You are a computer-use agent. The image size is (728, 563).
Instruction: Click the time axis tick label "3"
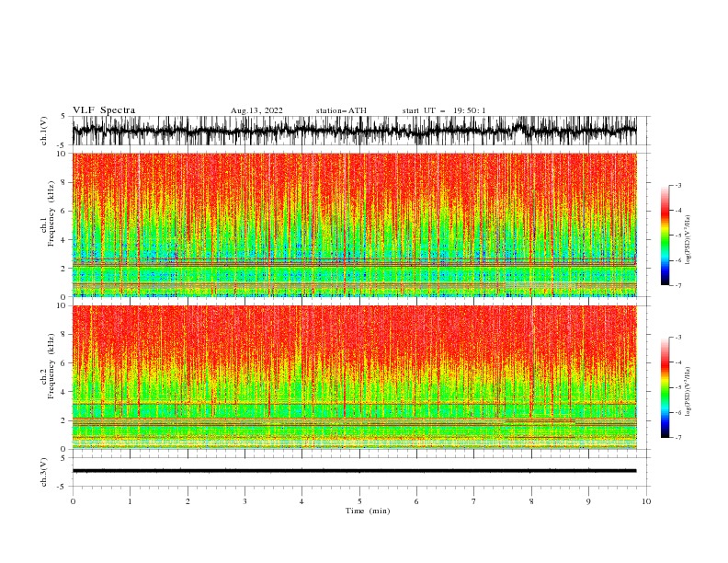[245, 501]
